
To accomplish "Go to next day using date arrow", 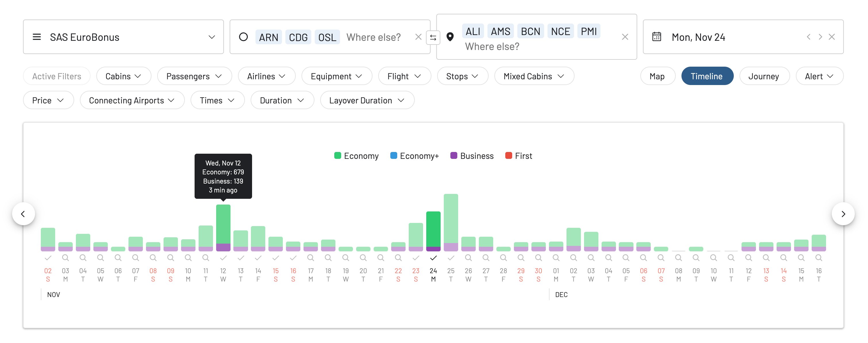I will (820, 37).
